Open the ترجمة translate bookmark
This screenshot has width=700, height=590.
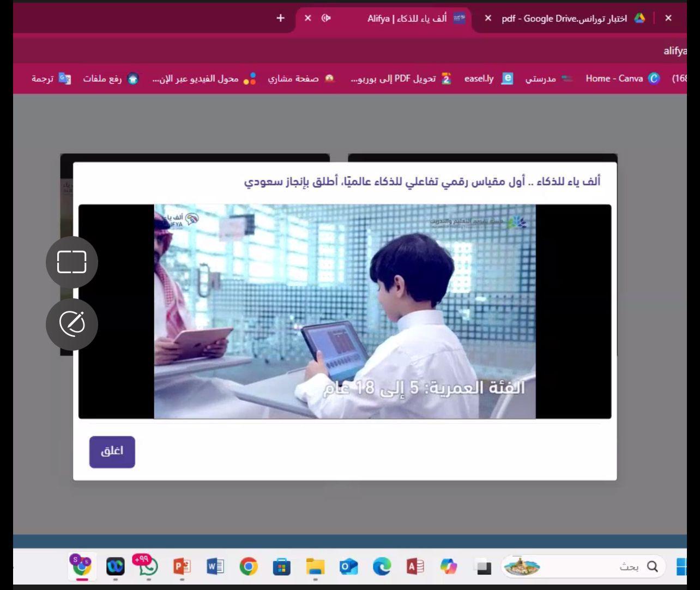(x=50, y=79)
